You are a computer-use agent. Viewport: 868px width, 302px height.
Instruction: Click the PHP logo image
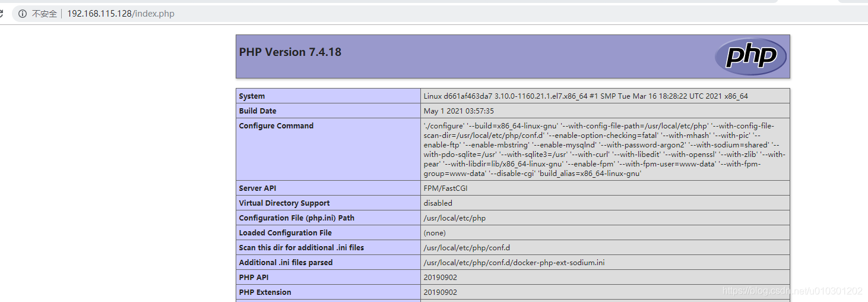click(750, 56)
